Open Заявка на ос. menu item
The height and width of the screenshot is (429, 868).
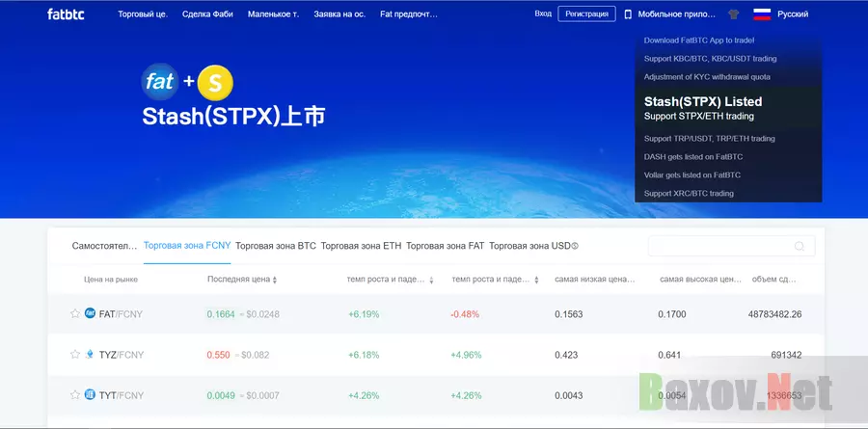pos(339,14)
